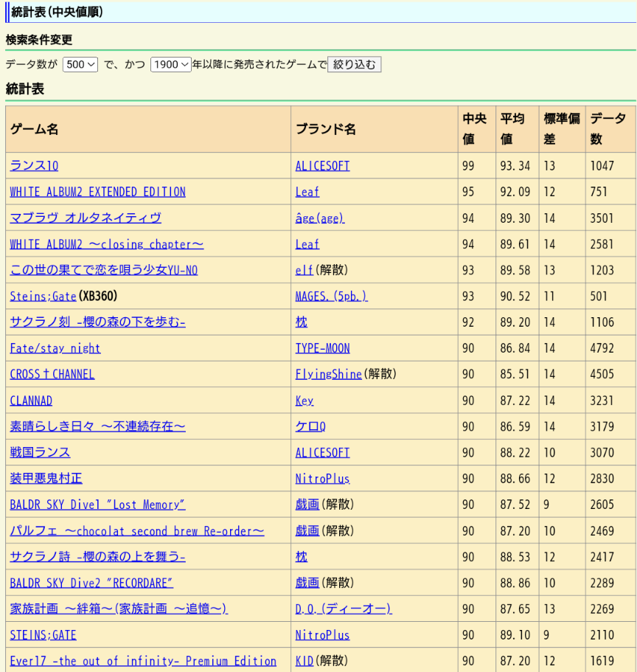This screenshot has width=637, height=672.
Task: Open 素晴らしき日々 ~不連続存在~ link
Action: tap(97, 426)
